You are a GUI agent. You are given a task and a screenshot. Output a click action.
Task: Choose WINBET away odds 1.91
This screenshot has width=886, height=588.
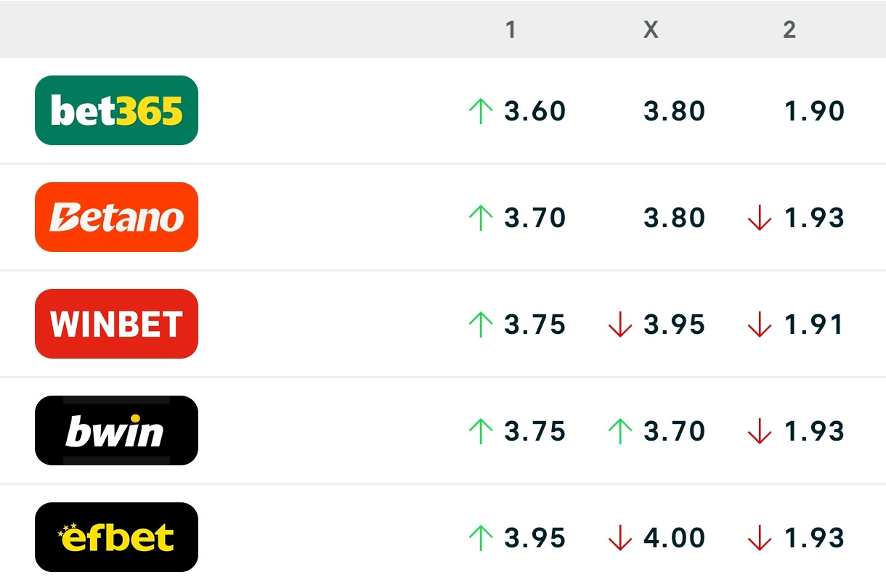click(x=814, y=324)
